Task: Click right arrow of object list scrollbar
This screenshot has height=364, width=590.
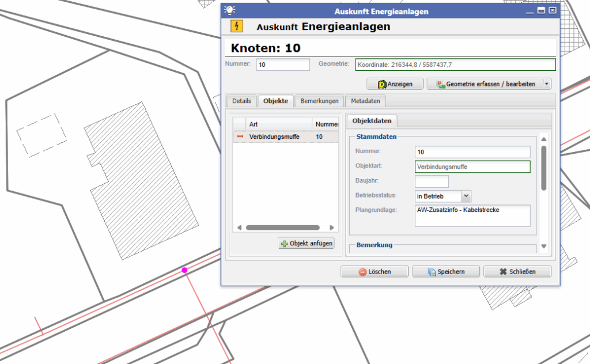Action: click(x=331, y=227)
